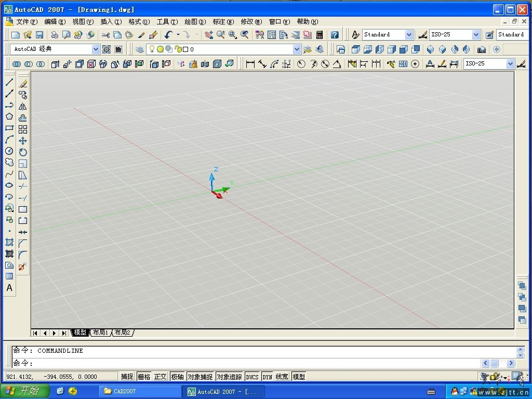This screenshot has height=399, width=532.
Task: Toggle 对象追踪 object tracking
Action: point(229,377)
